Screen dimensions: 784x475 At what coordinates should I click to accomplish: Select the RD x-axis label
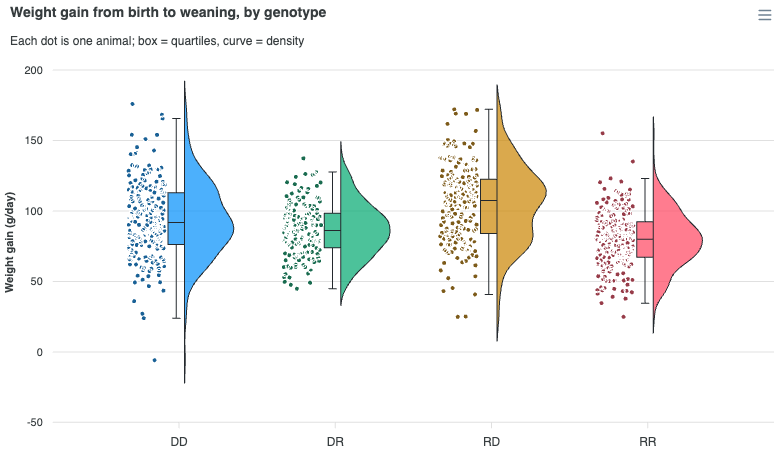tap(492, 442)
